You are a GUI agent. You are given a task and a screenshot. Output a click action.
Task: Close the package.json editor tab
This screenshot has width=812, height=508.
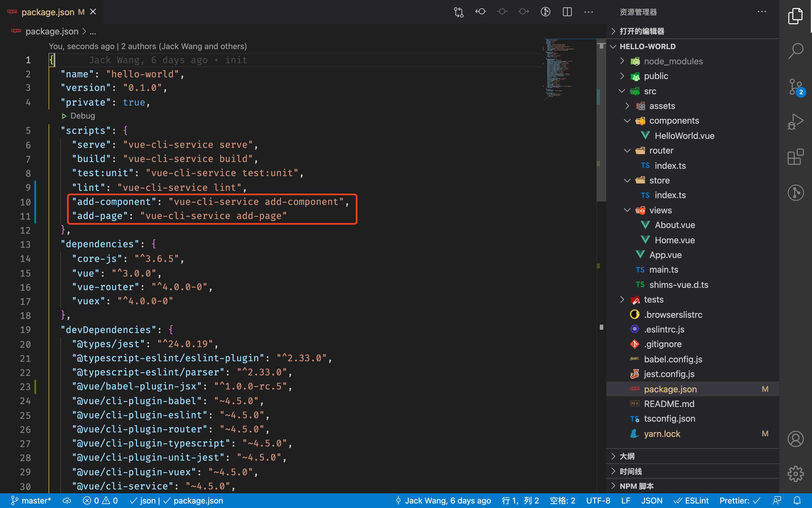93,12
